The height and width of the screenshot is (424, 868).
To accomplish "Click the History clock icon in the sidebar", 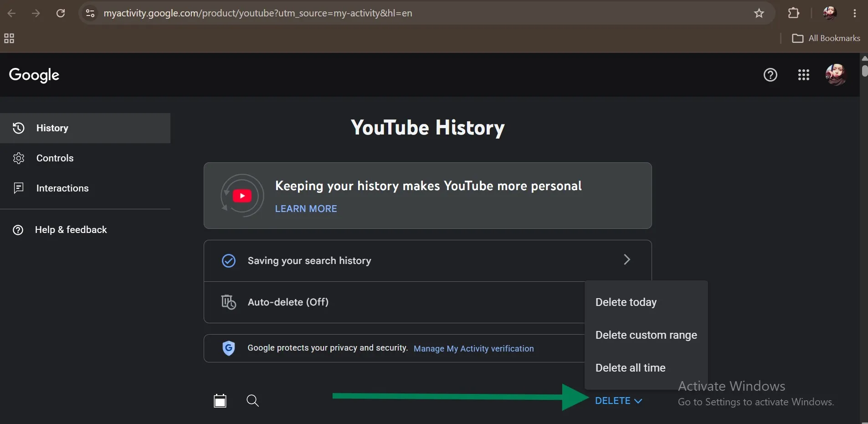I will [x=18, y=128].
